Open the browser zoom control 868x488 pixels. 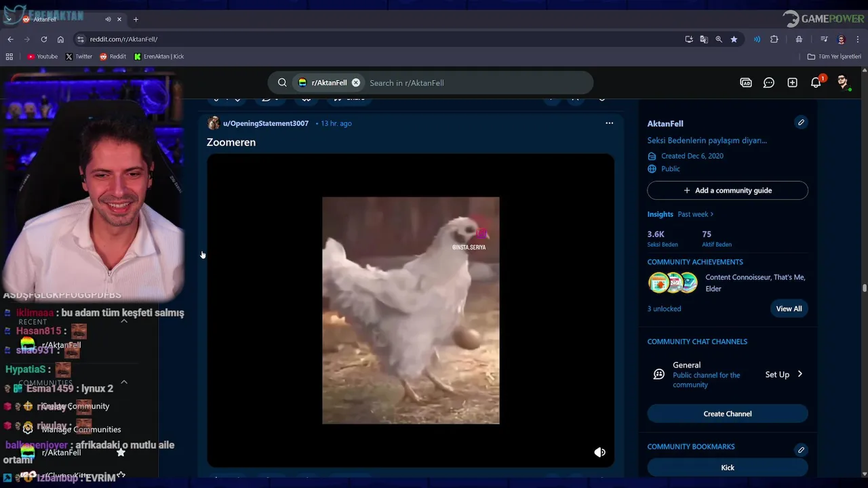coord(719,39)
